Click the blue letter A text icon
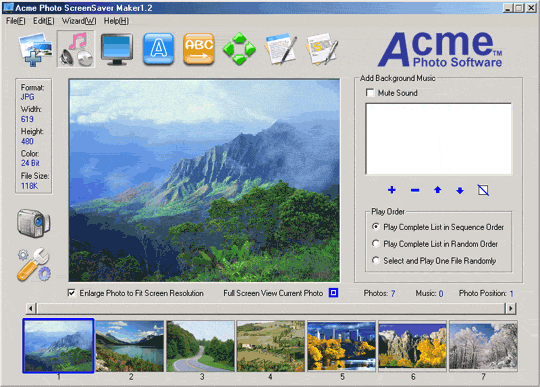 158,49
